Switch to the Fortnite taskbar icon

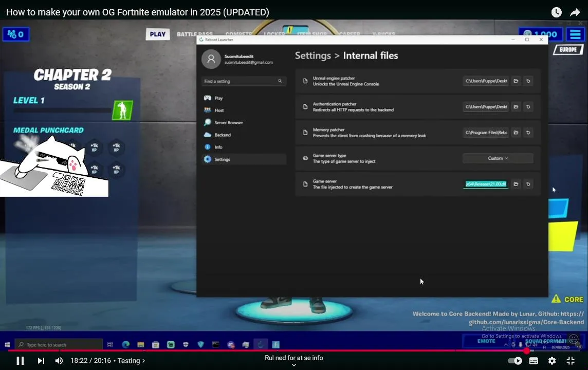pyautogui.click(x=275, y=344)
